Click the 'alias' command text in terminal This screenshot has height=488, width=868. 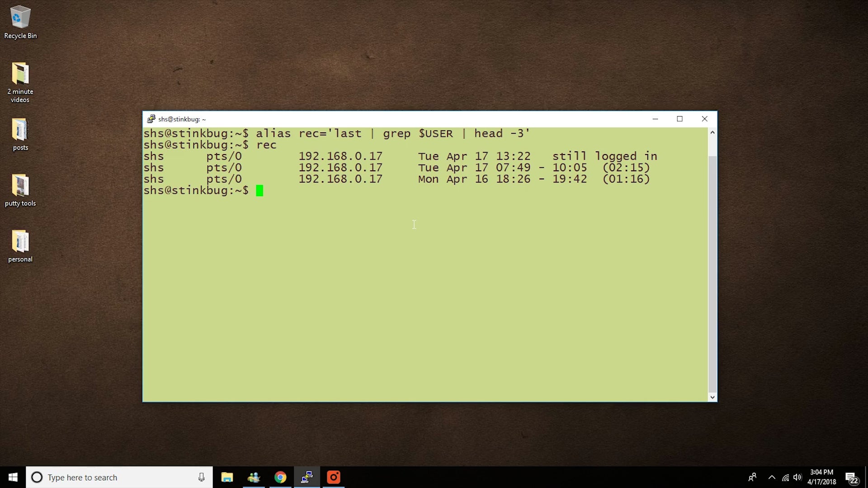click(x=273, y=134)
